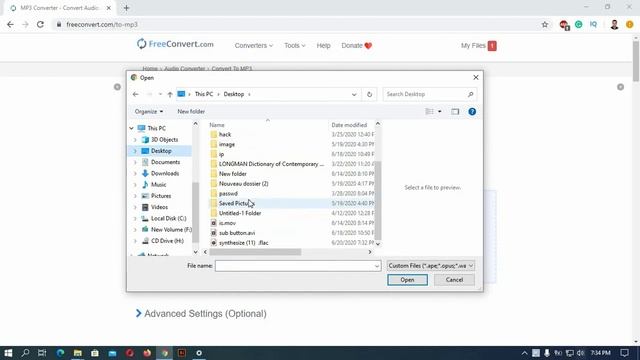Screen dimensions: 640x360
Task: Open the Chrome profile avatar
Action: [x=614, y=24]
